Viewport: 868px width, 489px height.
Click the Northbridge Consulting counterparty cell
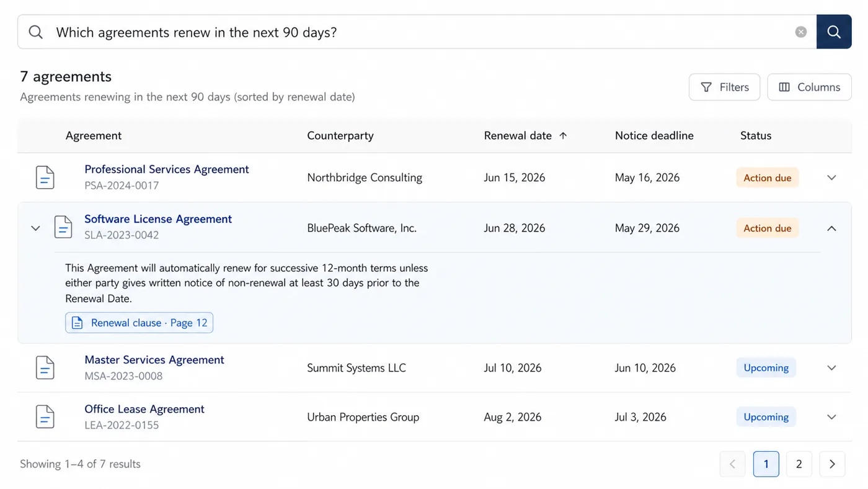365,177
